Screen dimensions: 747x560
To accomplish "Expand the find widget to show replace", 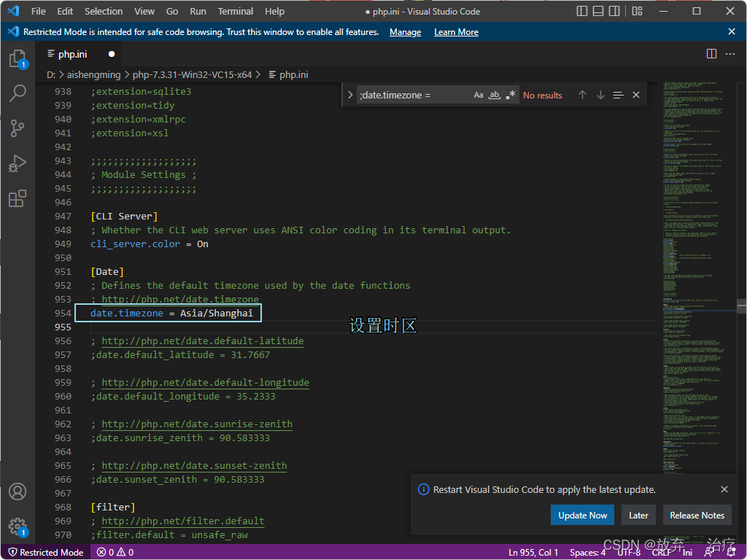I will (x=349, y=95).
